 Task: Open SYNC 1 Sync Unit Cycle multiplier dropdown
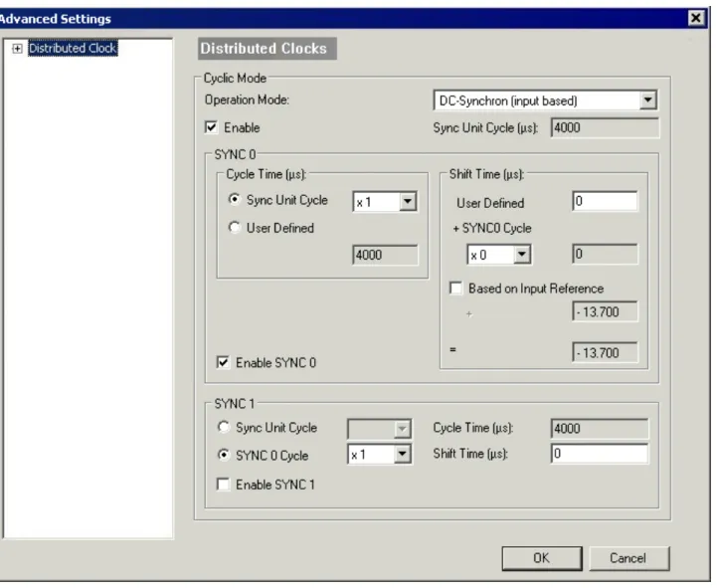(x=402, y=429)
